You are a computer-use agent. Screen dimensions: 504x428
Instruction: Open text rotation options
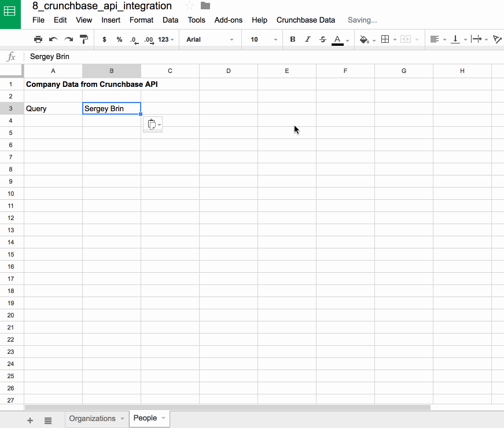pos(497,39)
